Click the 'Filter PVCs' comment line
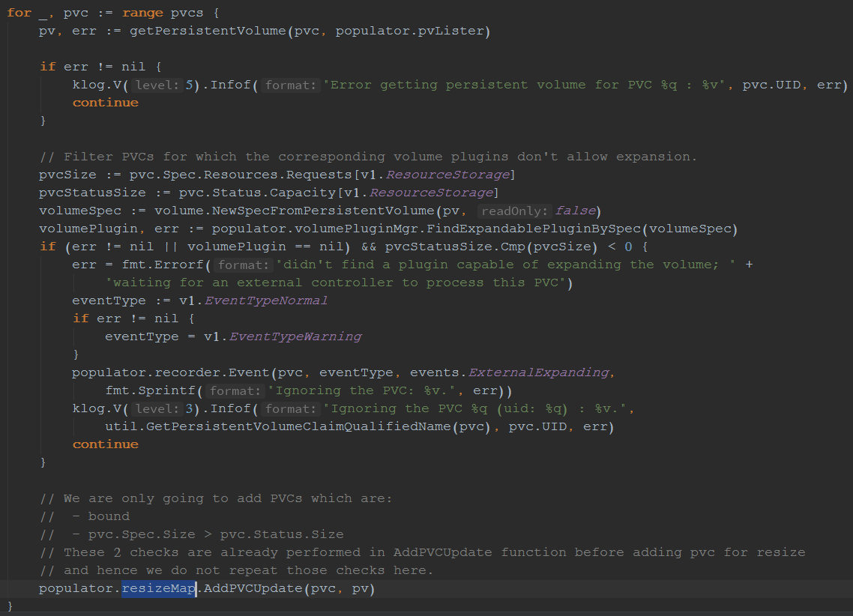Viewport: 853px width, 616px height. (x=368, y=157)
